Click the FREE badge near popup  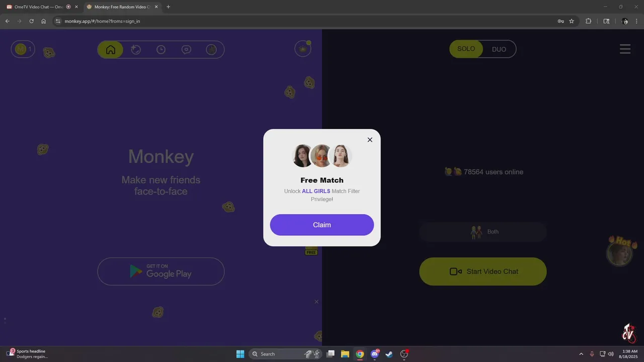(x=311, y=251)
